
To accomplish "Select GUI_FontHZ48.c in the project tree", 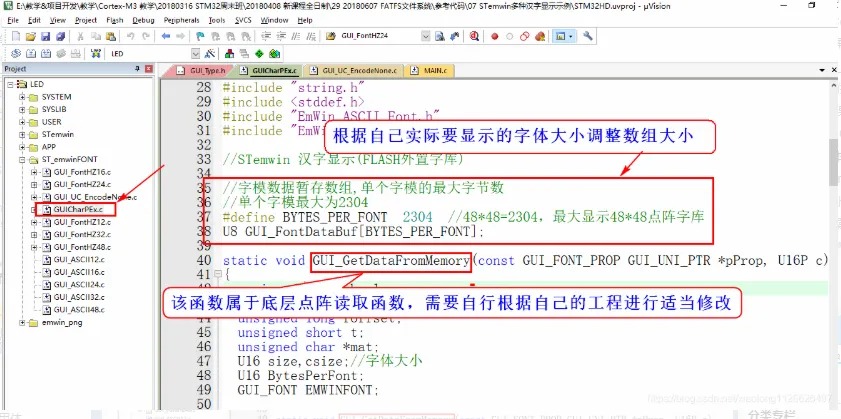I will point(82,247).
